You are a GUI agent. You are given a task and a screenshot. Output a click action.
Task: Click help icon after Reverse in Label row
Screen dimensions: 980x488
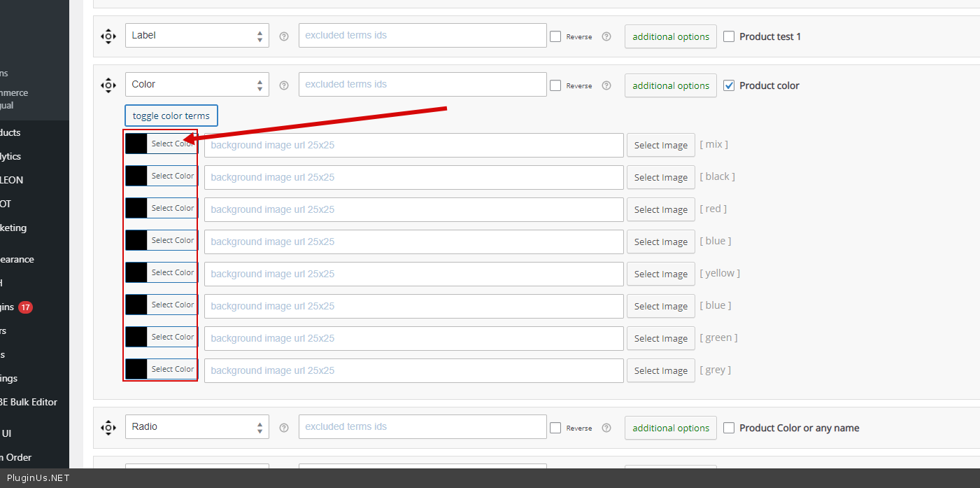point(606,36)
